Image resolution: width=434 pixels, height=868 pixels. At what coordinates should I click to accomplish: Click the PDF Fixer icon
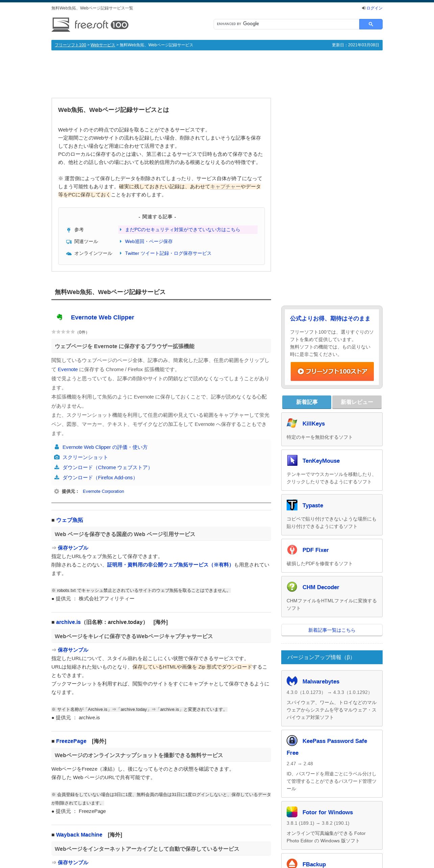292,550
